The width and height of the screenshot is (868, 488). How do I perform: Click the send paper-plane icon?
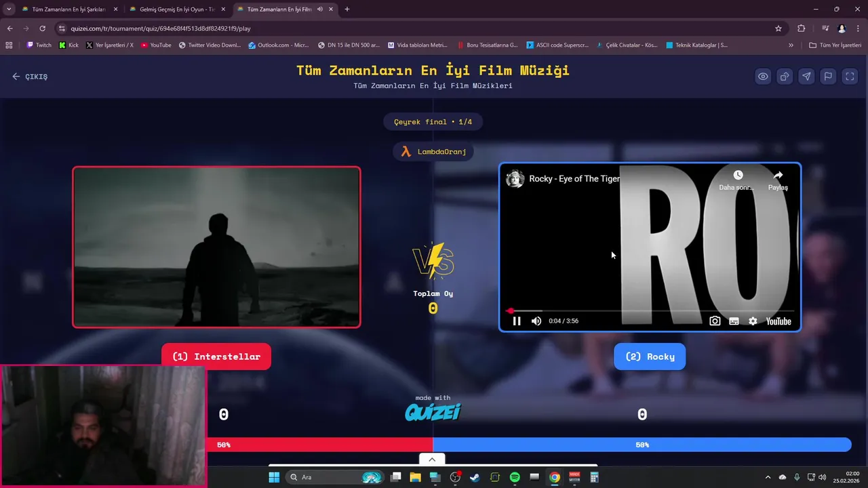(x=806, y=77)
